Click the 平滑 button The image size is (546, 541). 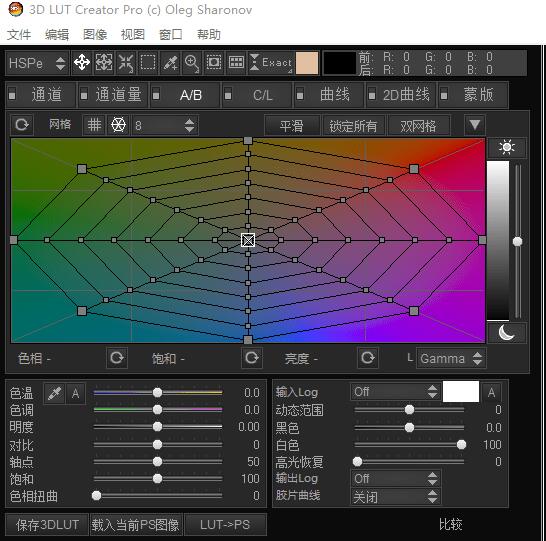pyautogui.click(x=292, y=125)
